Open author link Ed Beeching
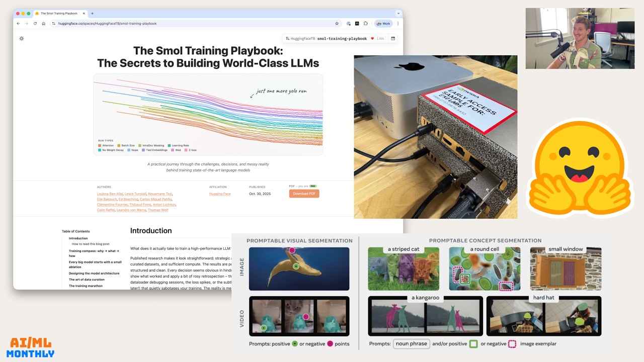Image resolution: width=644 pixels, height=362 pixels. point(128,199)
